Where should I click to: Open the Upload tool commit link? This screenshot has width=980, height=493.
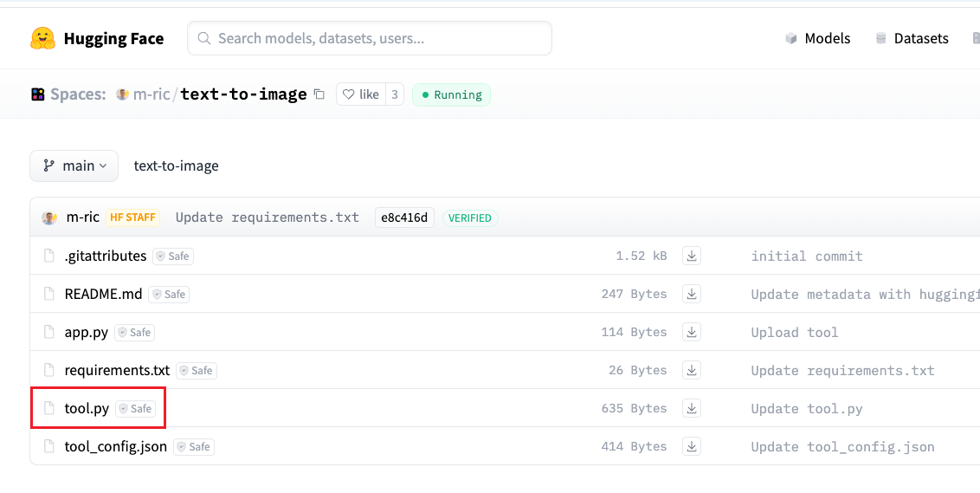795,332
